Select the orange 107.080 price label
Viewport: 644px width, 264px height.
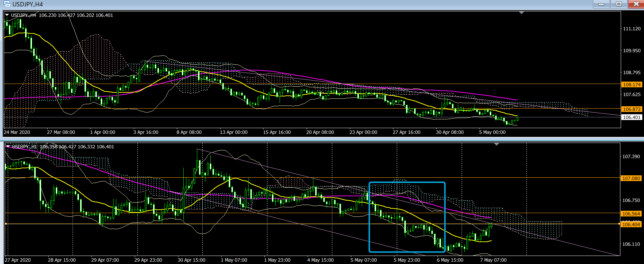(x=631, y=178)
